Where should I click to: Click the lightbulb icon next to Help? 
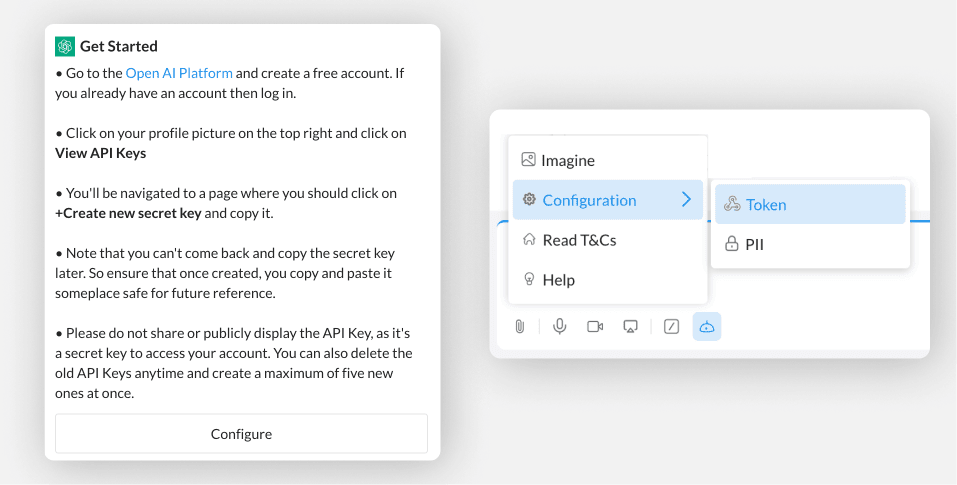[x=529, y=279]
